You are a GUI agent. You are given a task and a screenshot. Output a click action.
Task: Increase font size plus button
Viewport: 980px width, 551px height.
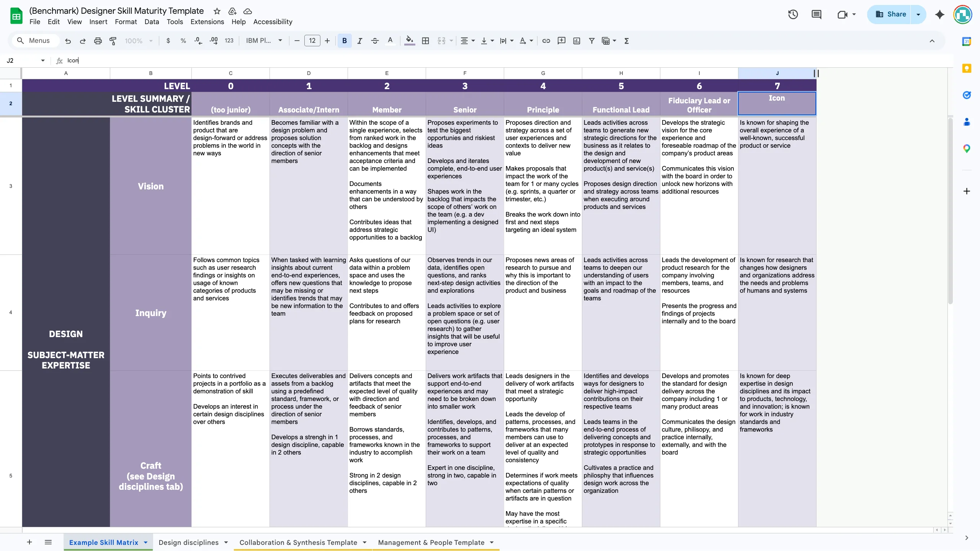pos(327,41)
